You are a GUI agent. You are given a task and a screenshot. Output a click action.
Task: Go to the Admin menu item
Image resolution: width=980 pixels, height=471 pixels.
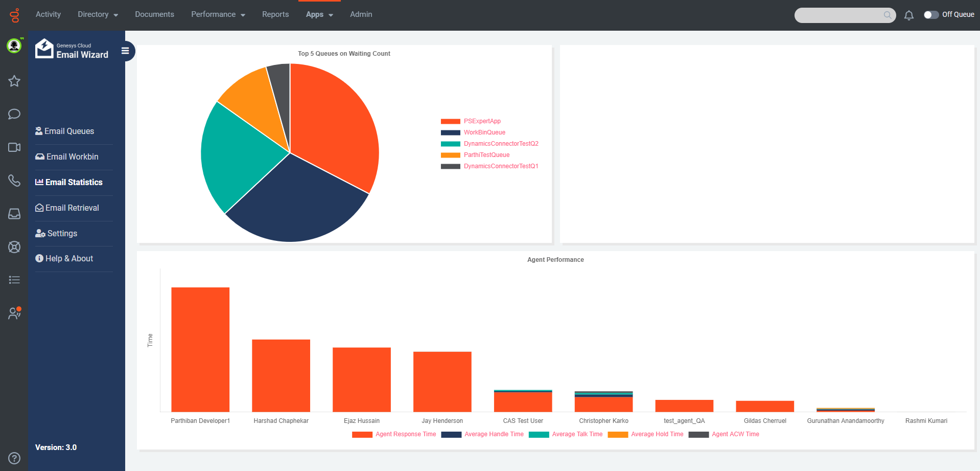(361, 14)
